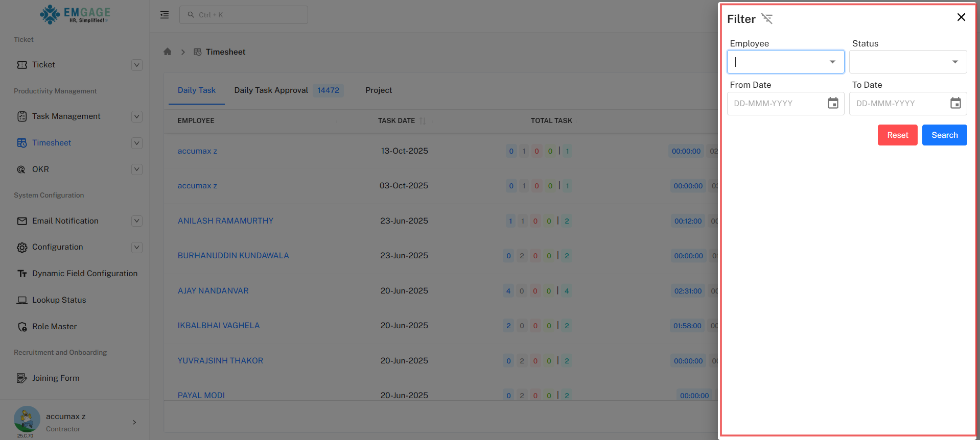The image size is (980, 440).
Task: Expand the Email Notification submenu
Action: (136, 221)
